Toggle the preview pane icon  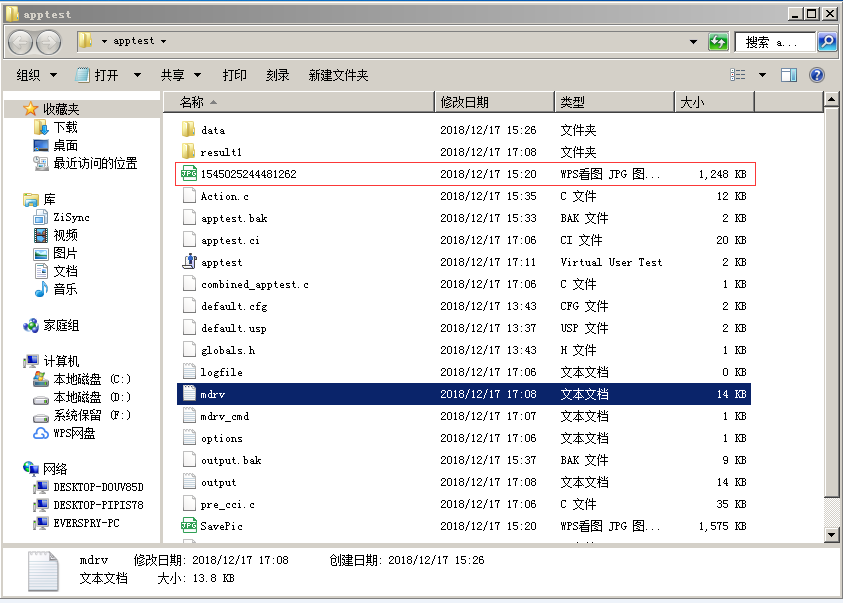click(789, 75)
